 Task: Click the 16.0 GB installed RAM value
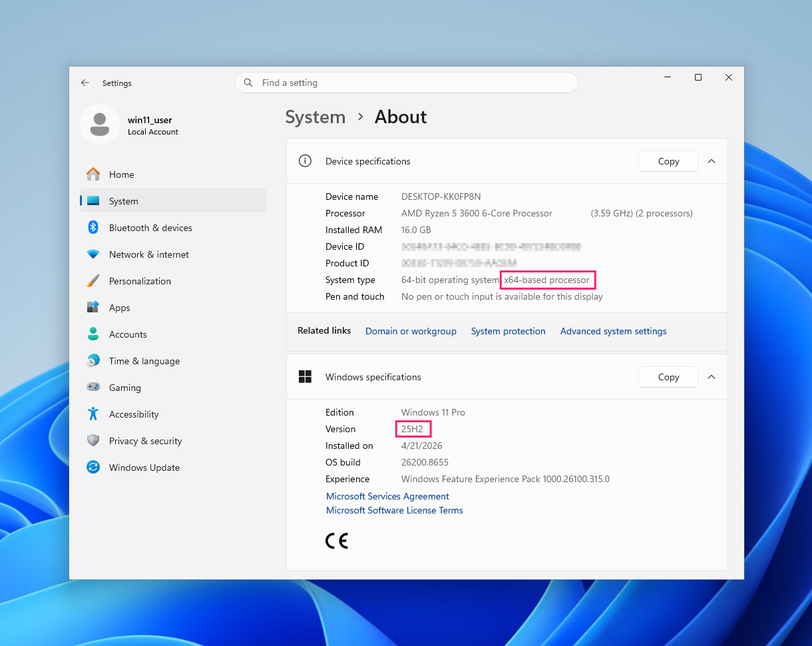click(x=416, y=230)
